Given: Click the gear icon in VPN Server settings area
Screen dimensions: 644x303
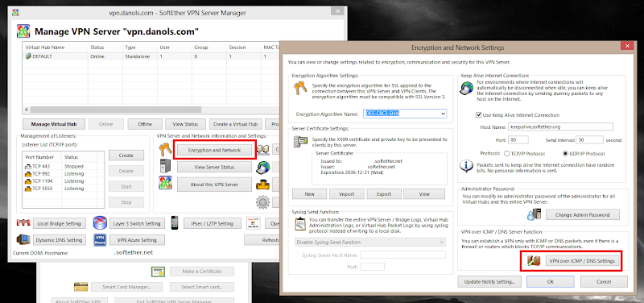Looking at the screenshot, I should click(262, 201).
